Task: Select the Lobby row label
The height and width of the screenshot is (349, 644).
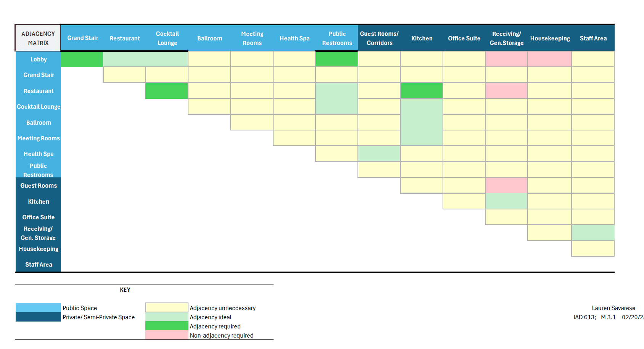Action: pyautogui.click(x=39, y=60)
